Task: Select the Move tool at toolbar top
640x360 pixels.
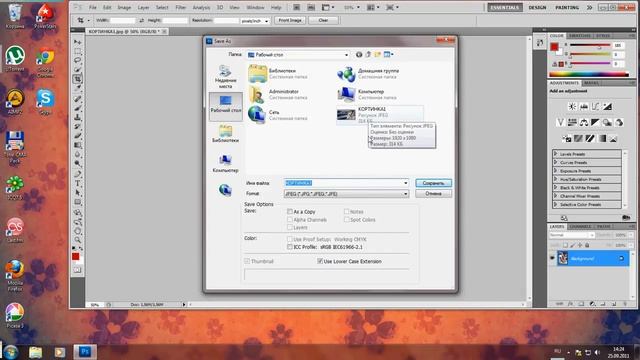Action: [78, 42]
